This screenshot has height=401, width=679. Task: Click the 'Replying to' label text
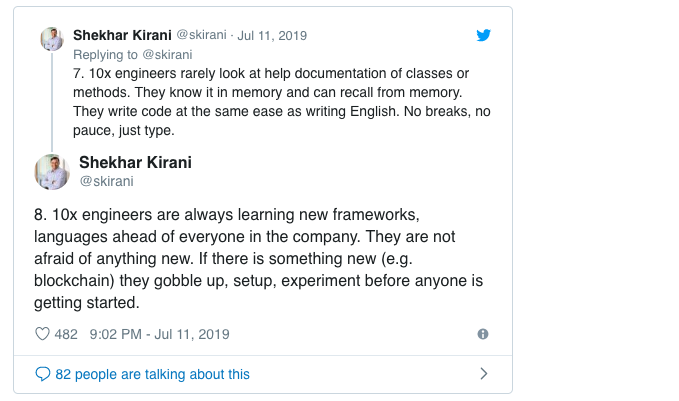(x=105, y=55)
